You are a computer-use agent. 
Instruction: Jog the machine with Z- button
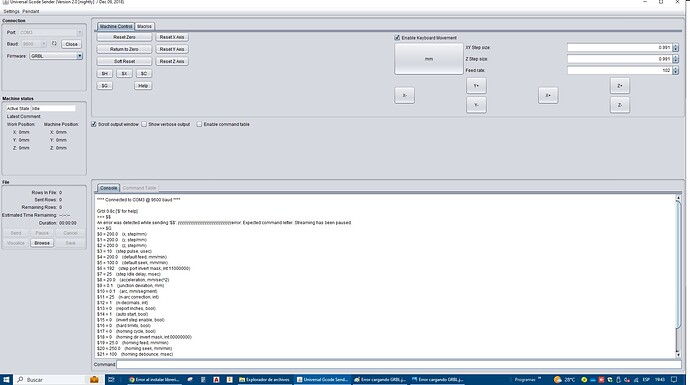click(620, 105)
